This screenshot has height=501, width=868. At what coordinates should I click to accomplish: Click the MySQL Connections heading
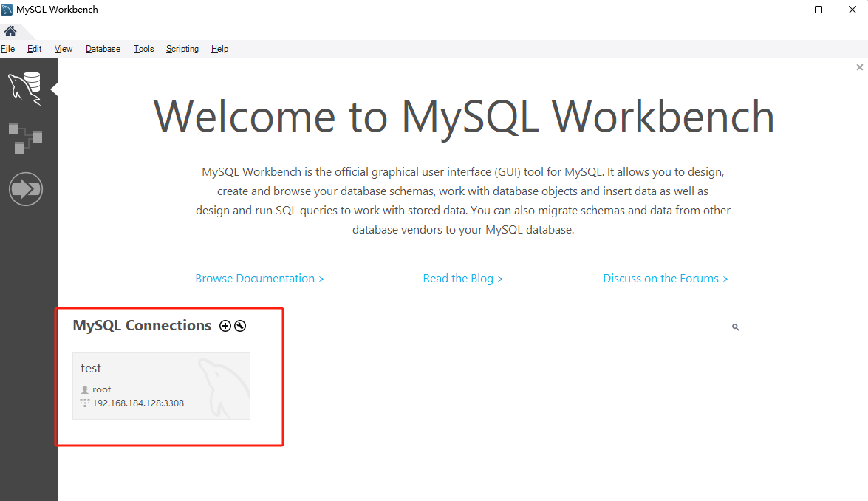pyautogui.click(x=142, y=326)
